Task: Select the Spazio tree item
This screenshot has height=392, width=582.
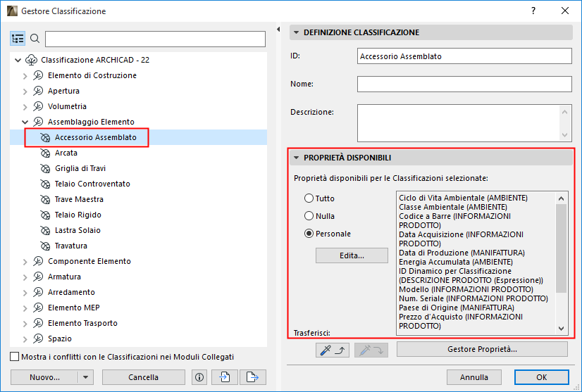Action: tap(59, 339)
